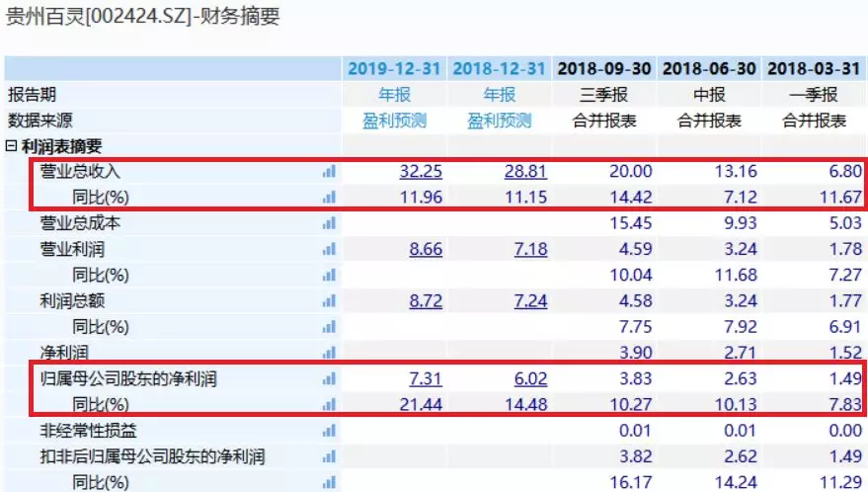This screenshot has height=492, width=868.
Task: Click total cost value 9.93
Action: point(741,223)
